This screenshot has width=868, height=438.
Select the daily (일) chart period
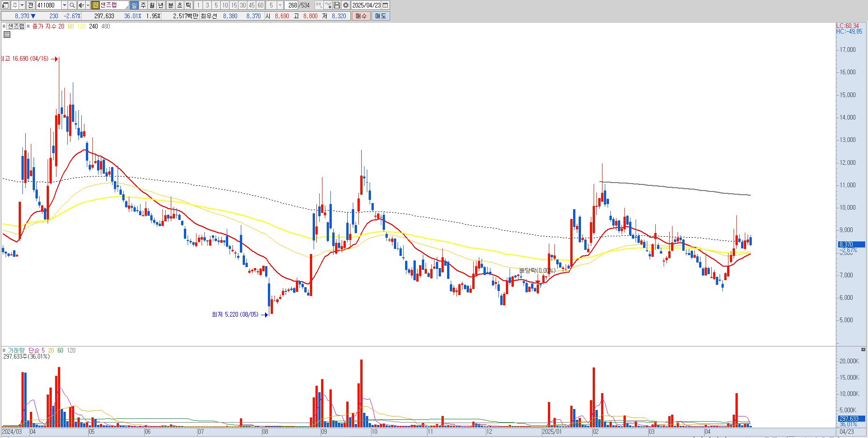134,5
